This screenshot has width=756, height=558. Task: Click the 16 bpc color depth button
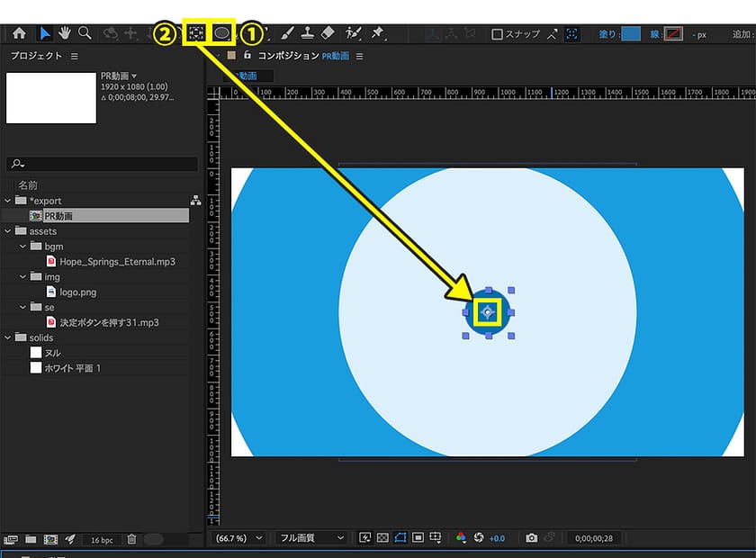101,539
